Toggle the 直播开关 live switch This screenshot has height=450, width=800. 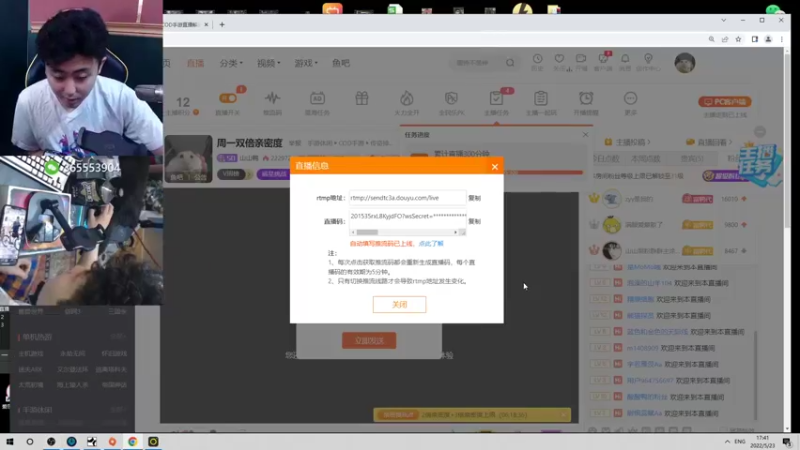[x=228, y=98]
